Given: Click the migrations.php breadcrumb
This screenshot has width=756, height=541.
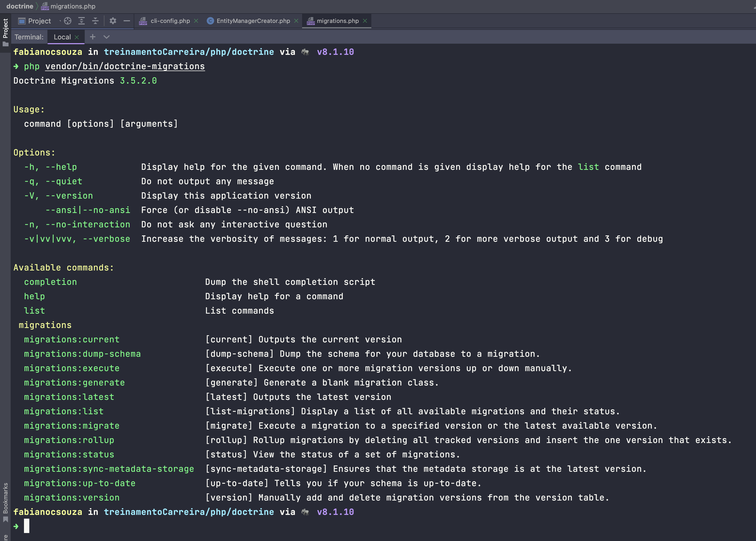Looking at the screenshot, I should [x=68, y=6].
